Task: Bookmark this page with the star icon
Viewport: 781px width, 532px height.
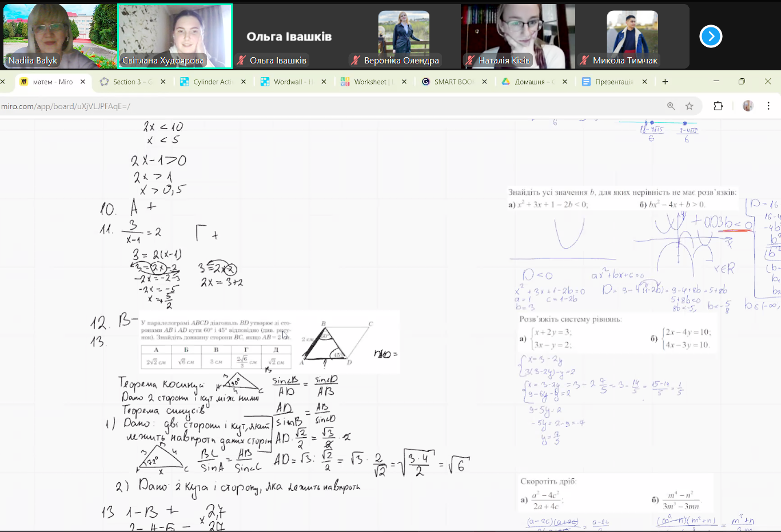Action: click(690, 106)
